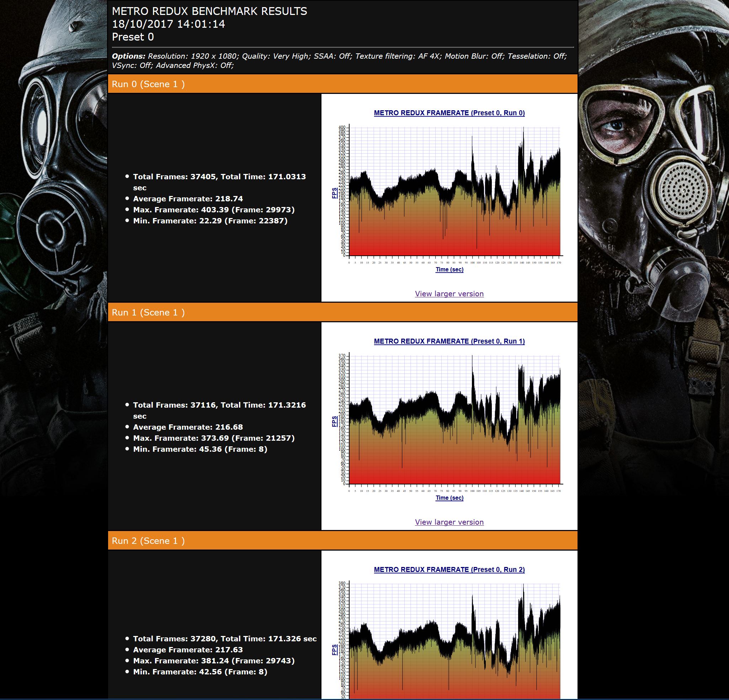Click 'Time (sec)' axis label under Run 0 chart
Image resolution: width=729 pixels, height=700 pixels.
pos(449,270)
